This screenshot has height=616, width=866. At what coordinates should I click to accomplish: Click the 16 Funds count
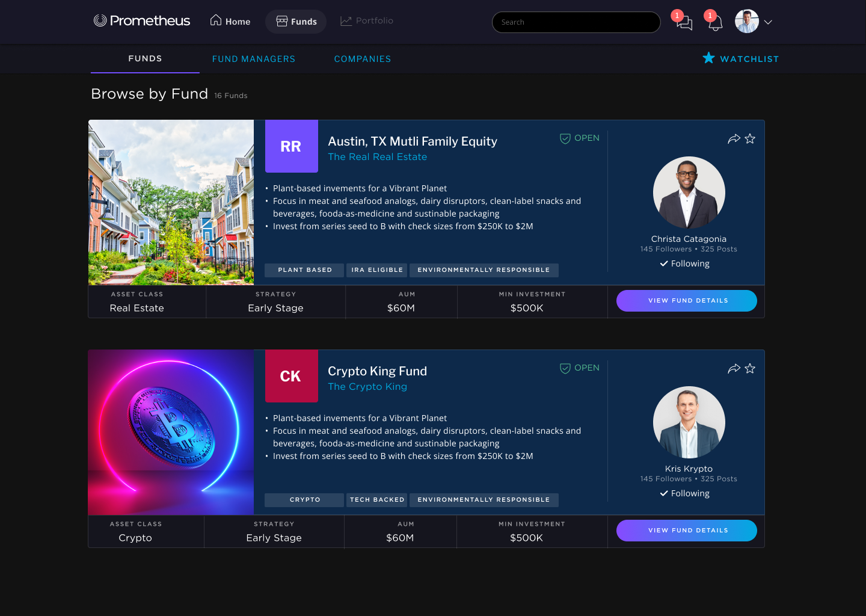point(231,96)
